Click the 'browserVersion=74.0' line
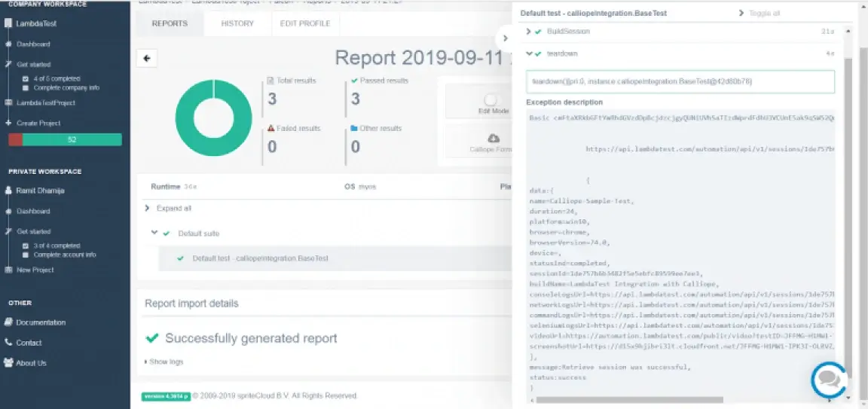 570,243
